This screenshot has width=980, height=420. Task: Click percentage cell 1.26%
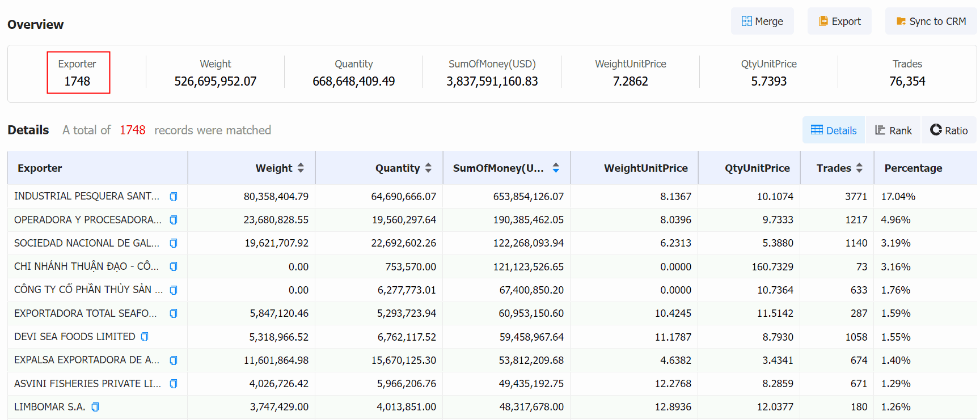(896, 407)
